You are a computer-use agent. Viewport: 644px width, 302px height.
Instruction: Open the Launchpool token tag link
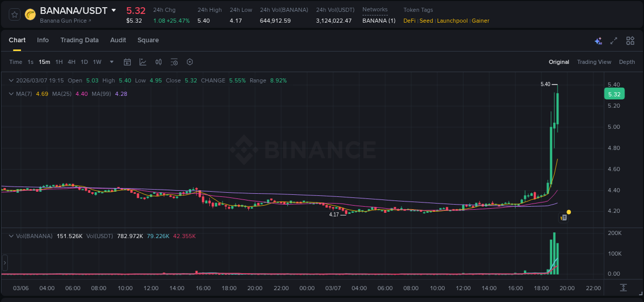(452, 21)
